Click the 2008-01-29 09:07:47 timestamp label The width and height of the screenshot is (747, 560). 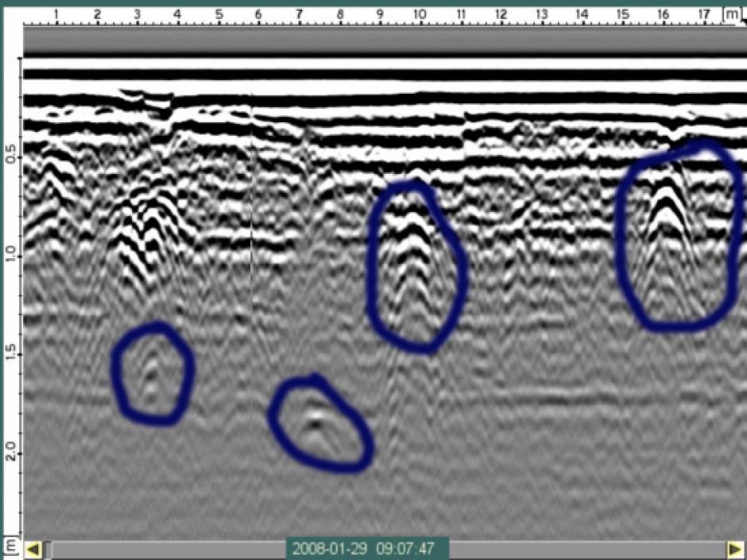pyautogui.click(x=367, y=548)
